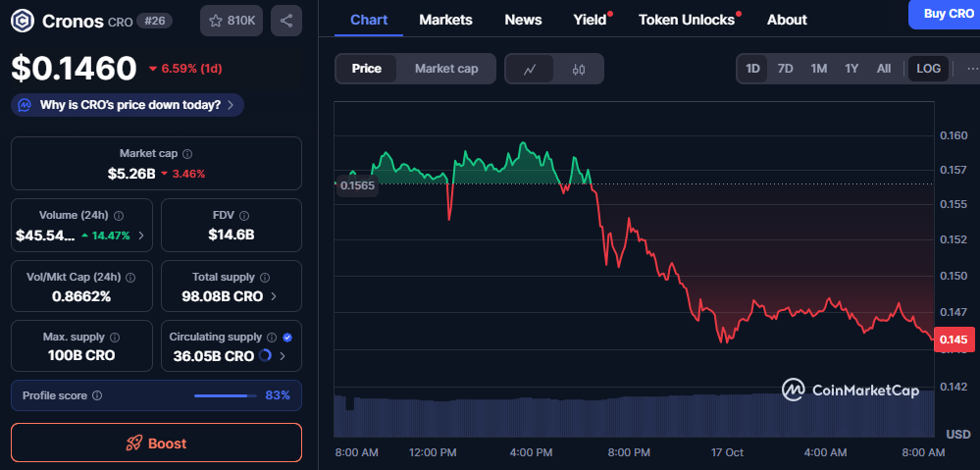980x470 pixels.
Task: Switch to candlestick chart icon
Action: pos(578,69)
